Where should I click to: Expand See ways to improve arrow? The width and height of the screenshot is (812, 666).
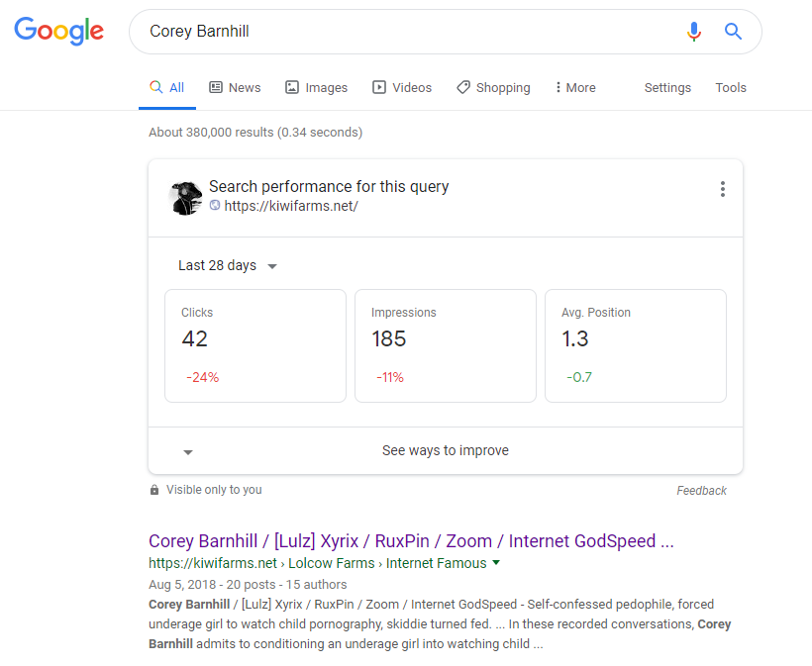point(188,452)
